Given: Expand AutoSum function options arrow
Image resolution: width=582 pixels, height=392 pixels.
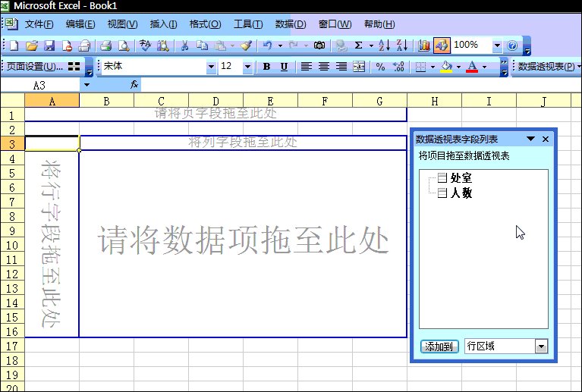Looking at the screenshot, I should click(x=371, y=45).
